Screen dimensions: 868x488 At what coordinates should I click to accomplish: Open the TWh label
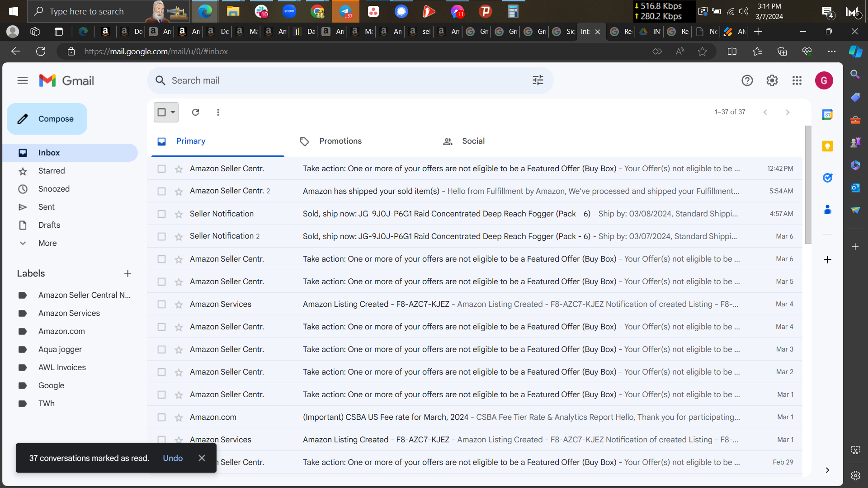tap(46, 404)
